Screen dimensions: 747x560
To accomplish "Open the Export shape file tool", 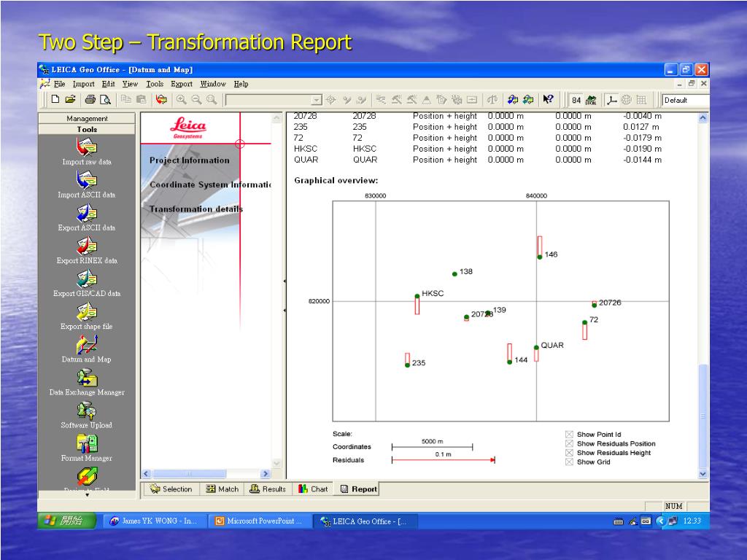I will pos(87,316).
